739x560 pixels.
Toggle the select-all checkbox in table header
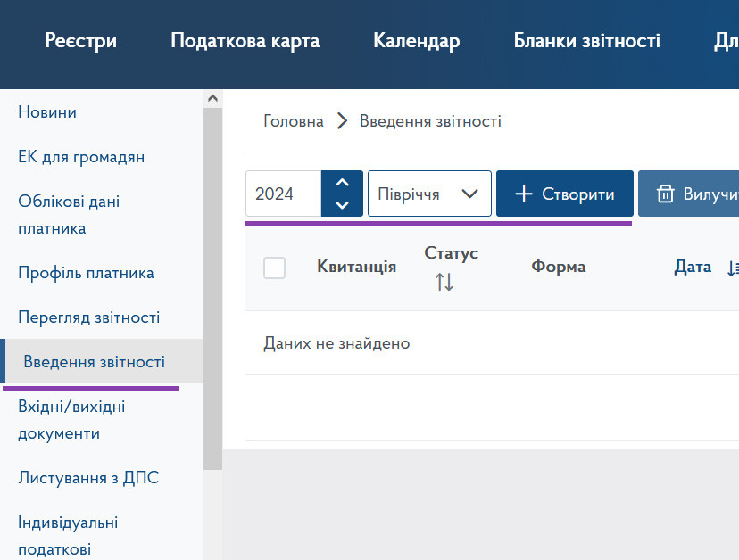tap(275, 268)
